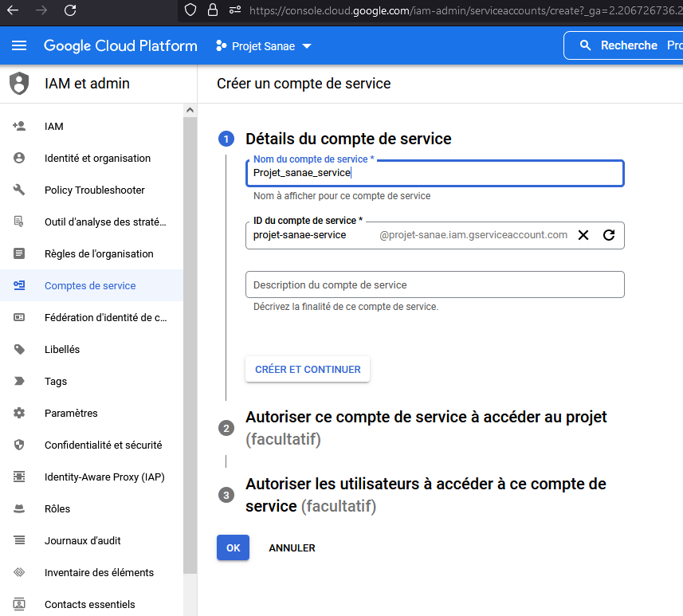Click the Libellés label icon
This screenshot has height=616, width=683.
coord(18,349)
